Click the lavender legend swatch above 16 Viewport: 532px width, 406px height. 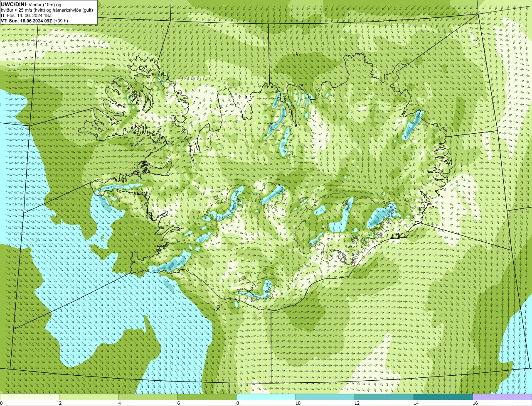[x=502, y=397]
